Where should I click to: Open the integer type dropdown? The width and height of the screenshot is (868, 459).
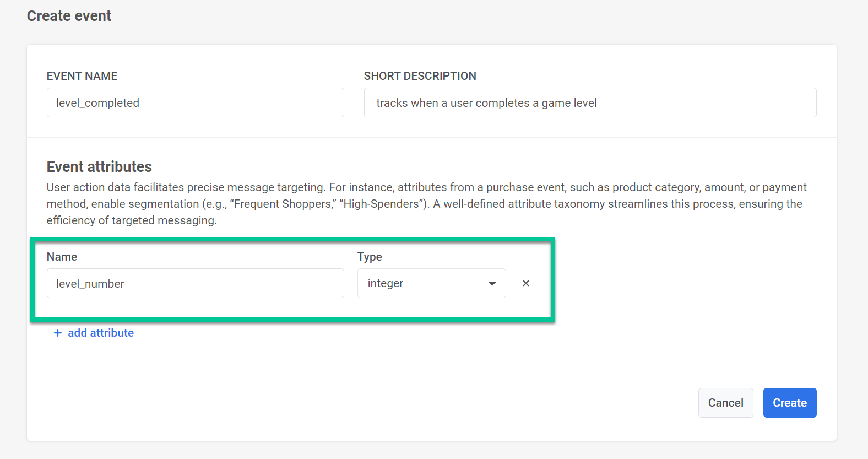coord(431,283)
